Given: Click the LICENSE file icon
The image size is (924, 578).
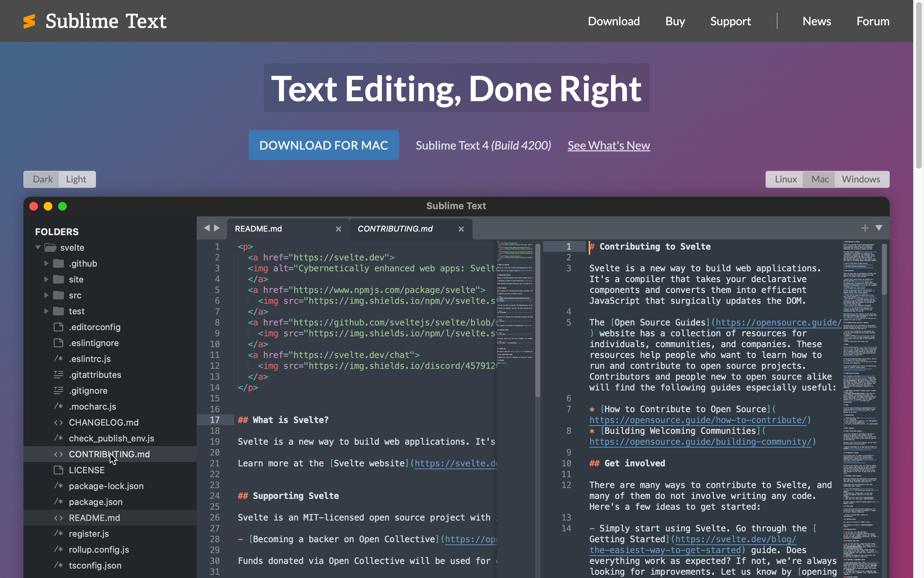Looking at the screenshot, I should pyautogui.click(x=58, y=470).
